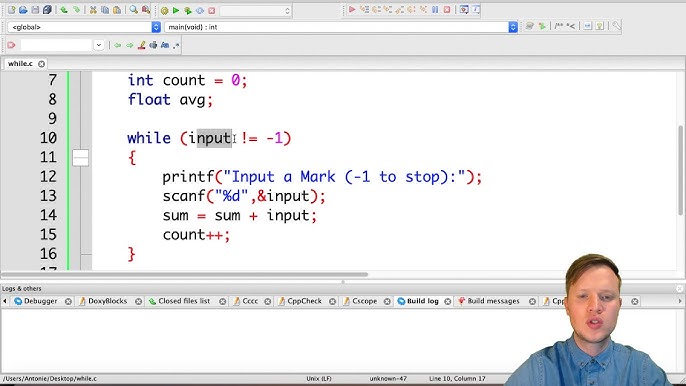Click the horizontal editor scrollbar
The width and height of the screenshot is (686, 386).
(185, 275)
